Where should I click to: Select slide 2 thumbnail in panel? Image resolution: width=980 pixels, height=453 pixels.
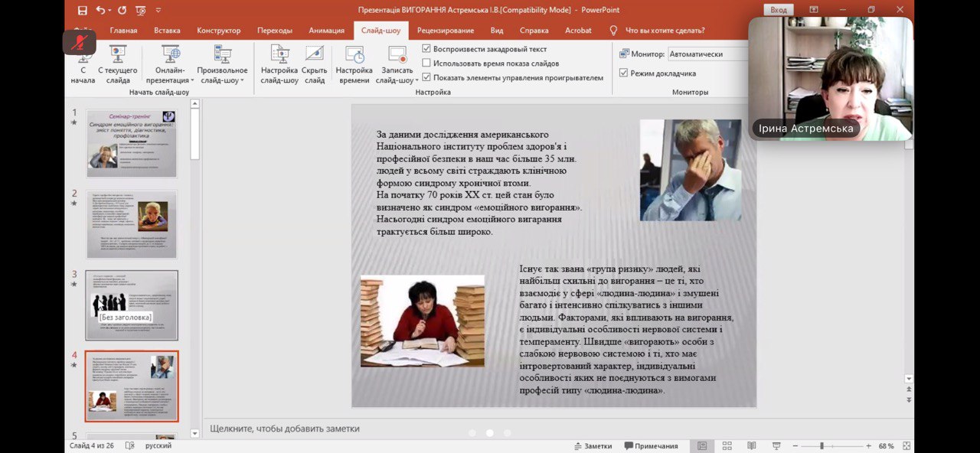click(132, 224)
